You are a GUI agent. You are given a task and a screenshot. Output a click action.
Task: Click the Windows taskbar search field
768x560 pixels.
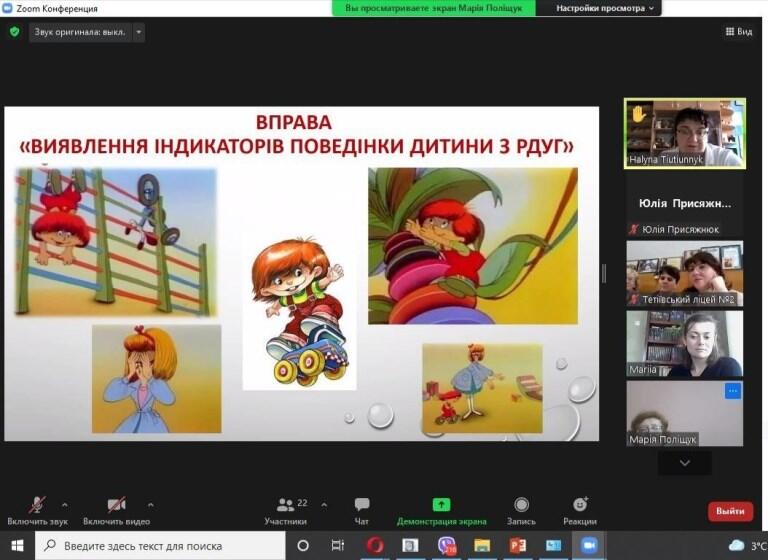pyautogui.click(x=160, y=545)
